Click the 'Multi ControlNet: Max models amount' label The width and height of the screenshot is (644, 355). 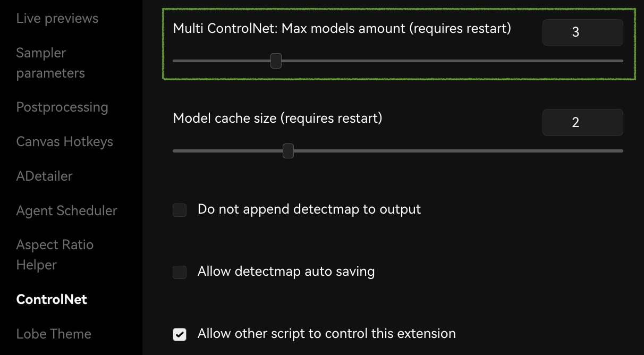(x=342, y=29)
